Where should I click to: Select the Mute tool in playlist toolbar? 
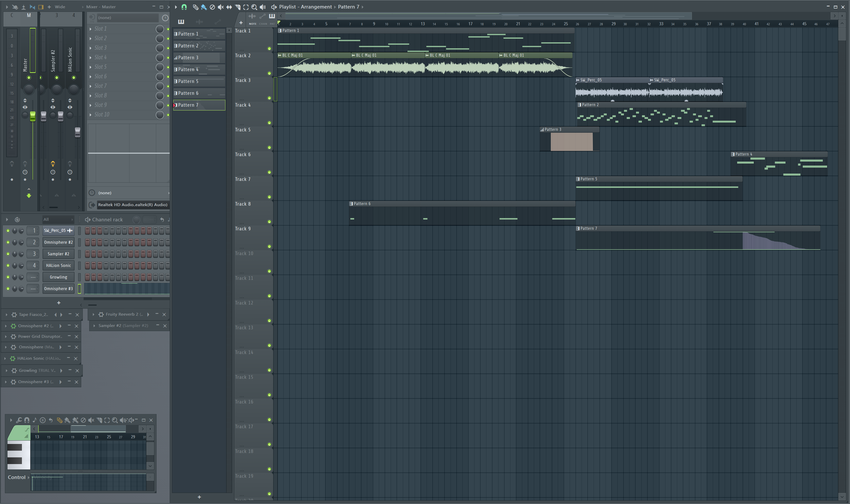[220, 7]
